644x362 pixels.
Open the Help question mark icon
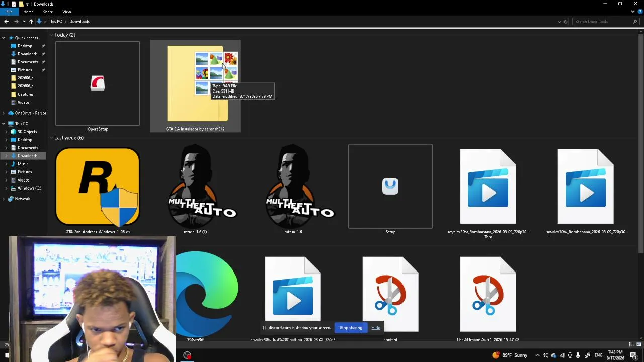point(639,12)
